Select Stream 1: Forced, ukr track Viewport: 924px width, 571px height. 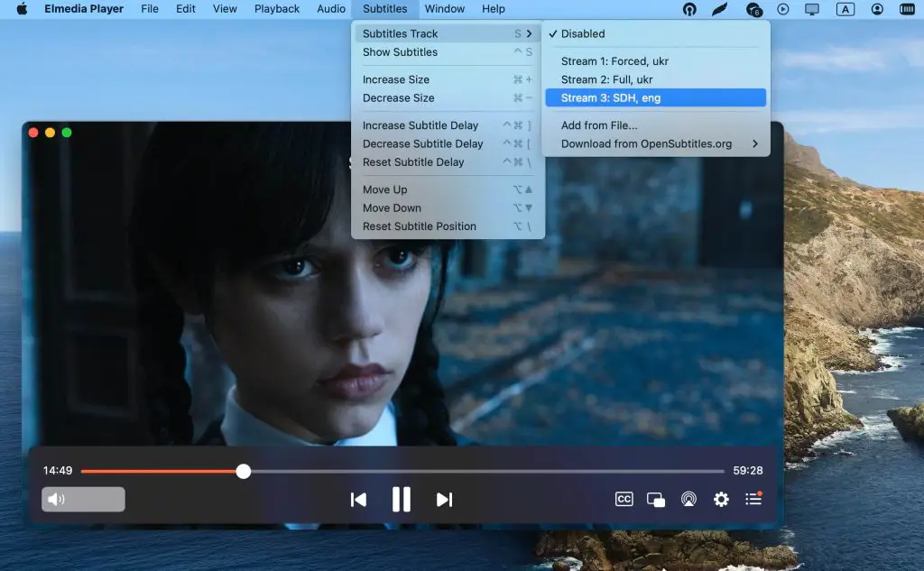tap(656, 61)
